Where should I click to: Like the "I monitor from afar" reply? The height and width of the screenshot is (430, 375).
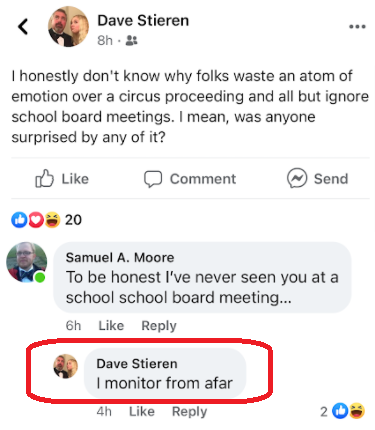click(x=142, y=412)
